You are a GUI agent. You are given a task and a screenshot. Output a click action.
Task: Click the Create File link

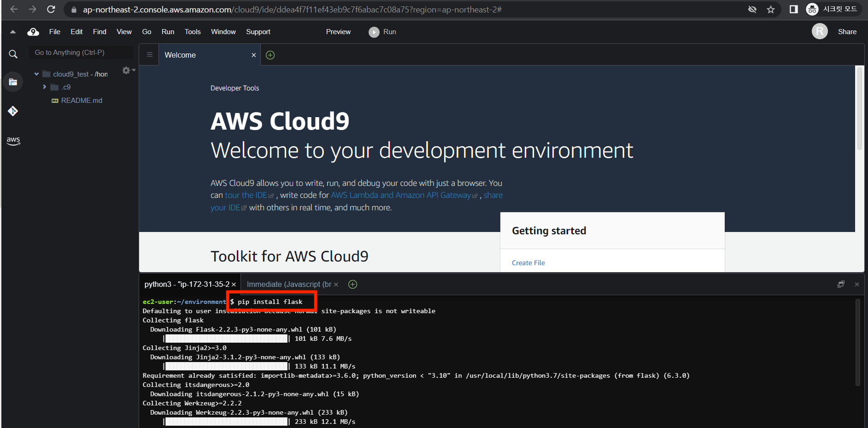(x=528, y=263)
